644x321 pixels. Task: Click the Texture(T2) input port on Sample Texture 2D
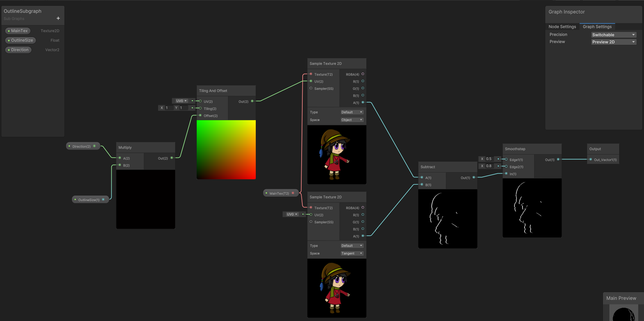tap(310, 74)
